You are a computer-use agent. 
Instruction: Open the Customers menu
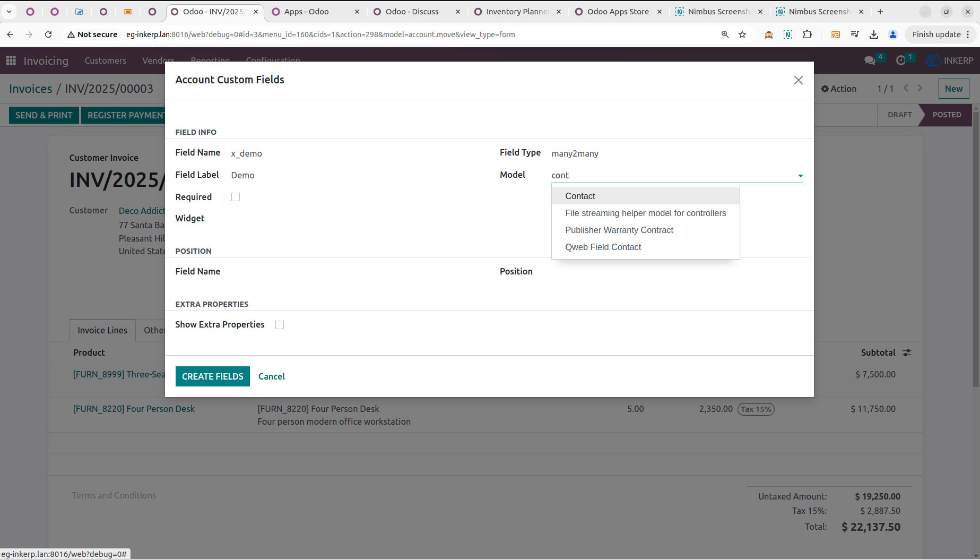105,61
